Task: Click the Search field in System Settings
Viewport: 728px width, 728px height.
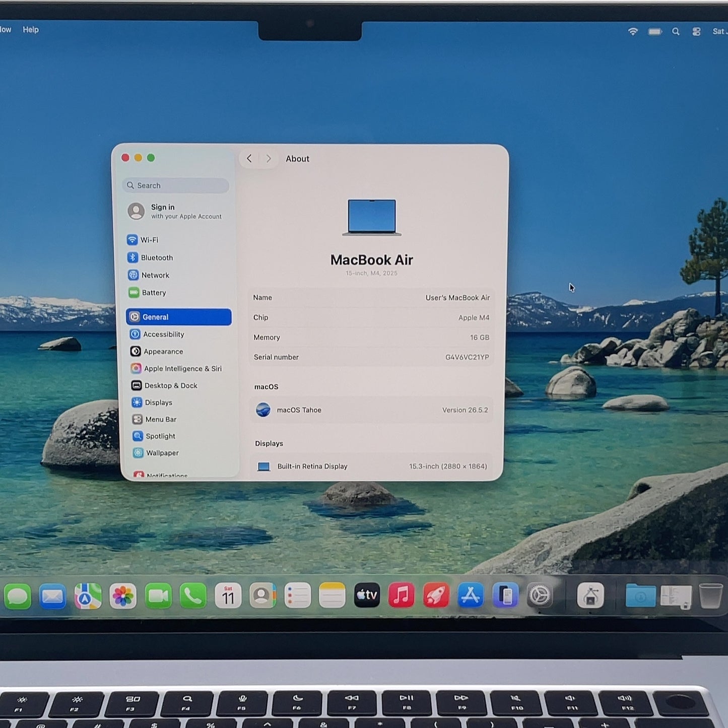Action: [175, 185]
